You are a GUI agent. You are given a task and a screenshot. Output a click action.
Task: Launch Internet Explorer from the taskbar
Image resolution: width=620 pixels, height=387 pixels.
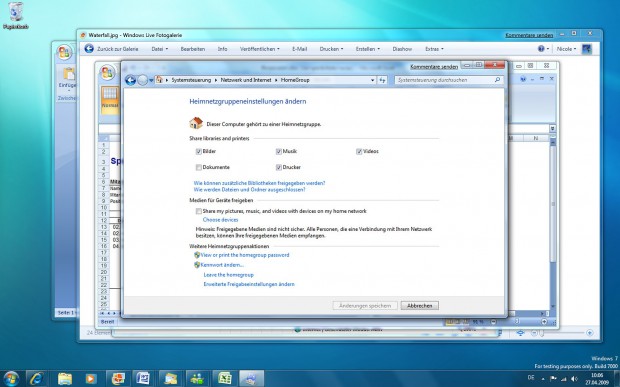click(37, 379)
